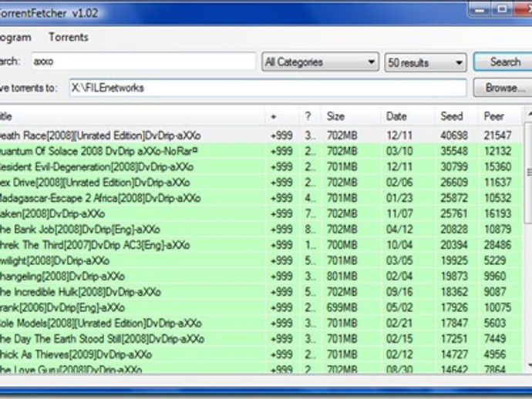
Task: Open the Torrents menu
Action: [69, 37]
